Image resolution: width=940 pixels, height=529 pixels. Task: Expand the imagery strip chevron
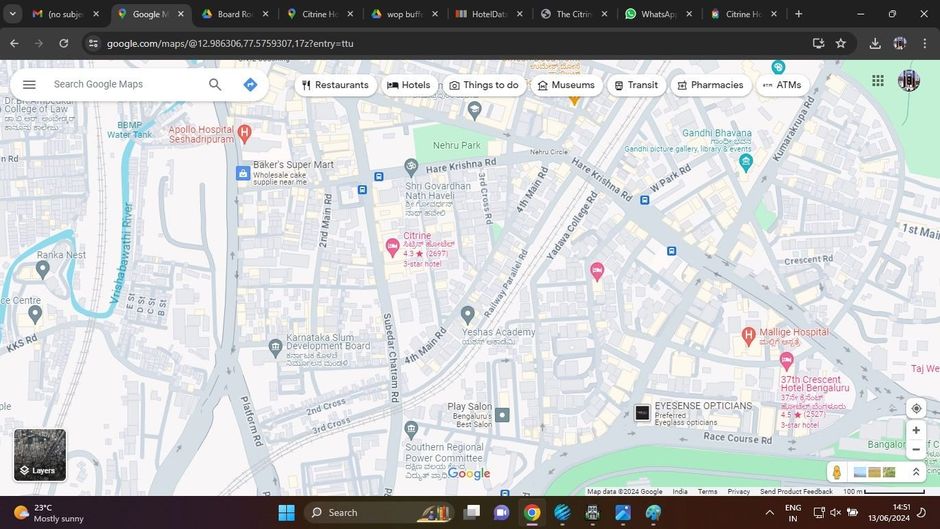click(916, 472)
